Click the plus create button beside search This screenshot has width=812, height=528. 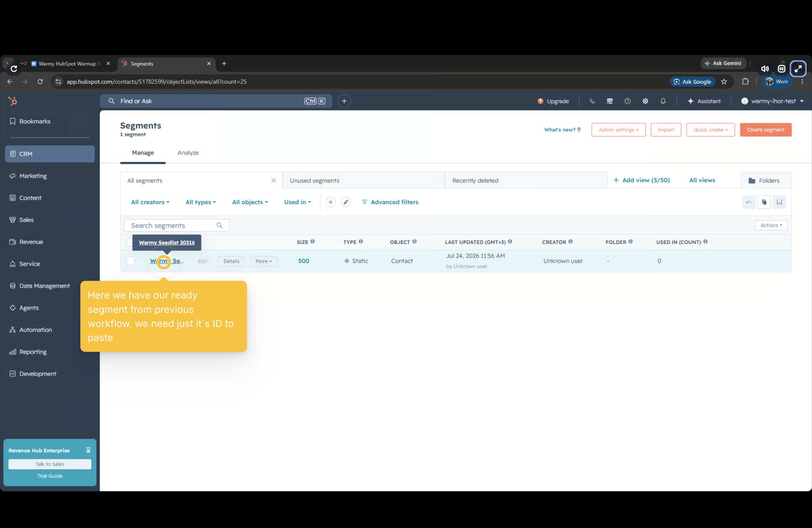pyautogui.click(x=344, y=101)
